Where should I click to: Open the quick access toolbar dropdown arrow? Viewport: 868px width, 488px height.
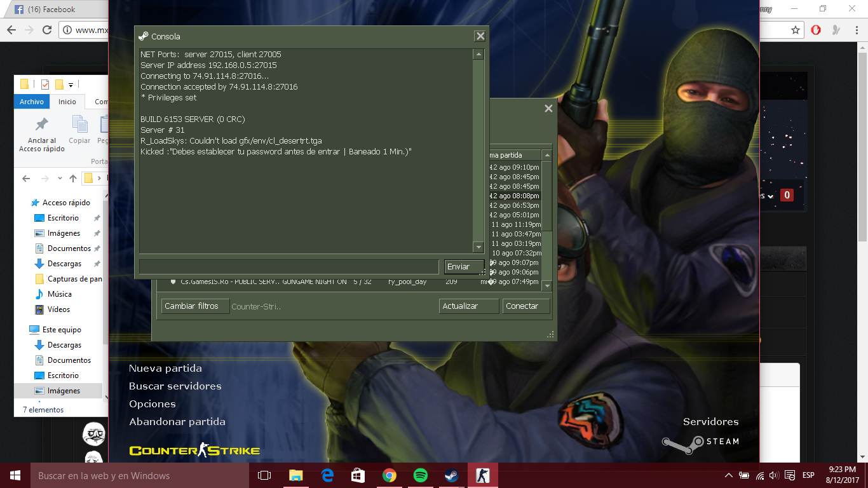pos(71,85)
